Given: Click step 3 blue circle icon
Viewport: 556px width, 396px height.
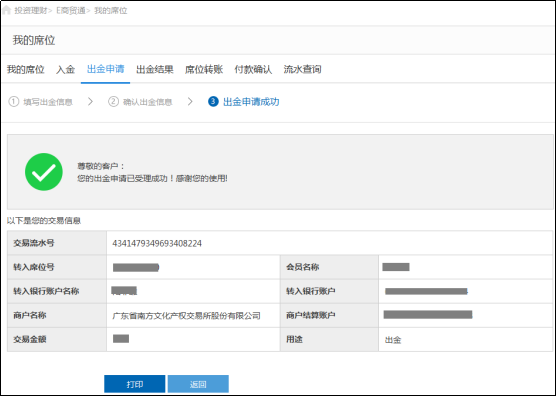Looking at the screenshot, I should (x=213, y=102).
